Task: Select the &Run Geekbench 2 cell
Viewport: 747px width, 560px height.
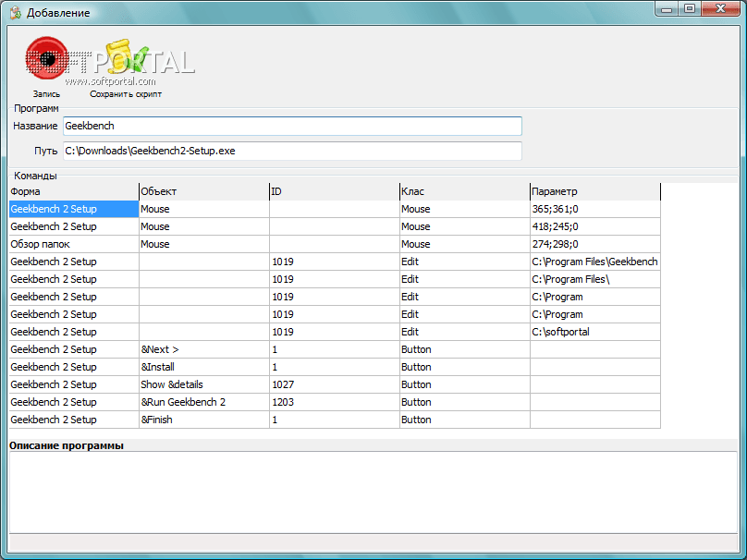Action: (204, 402)
